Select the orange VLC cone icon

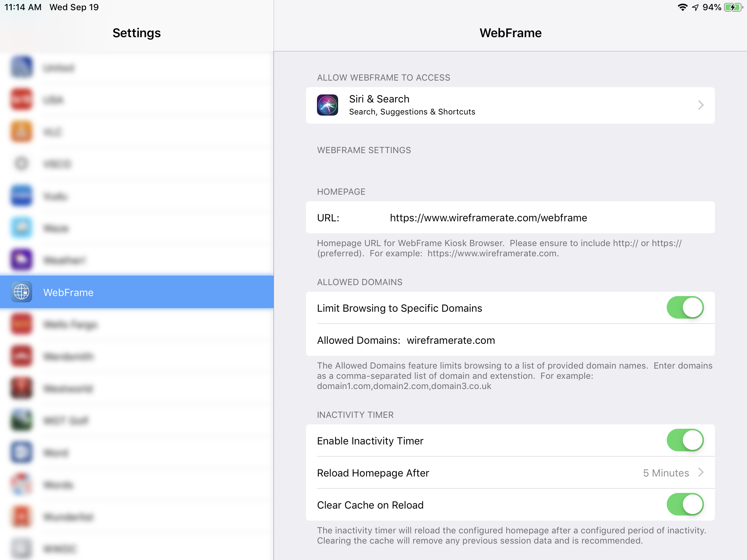22,132
